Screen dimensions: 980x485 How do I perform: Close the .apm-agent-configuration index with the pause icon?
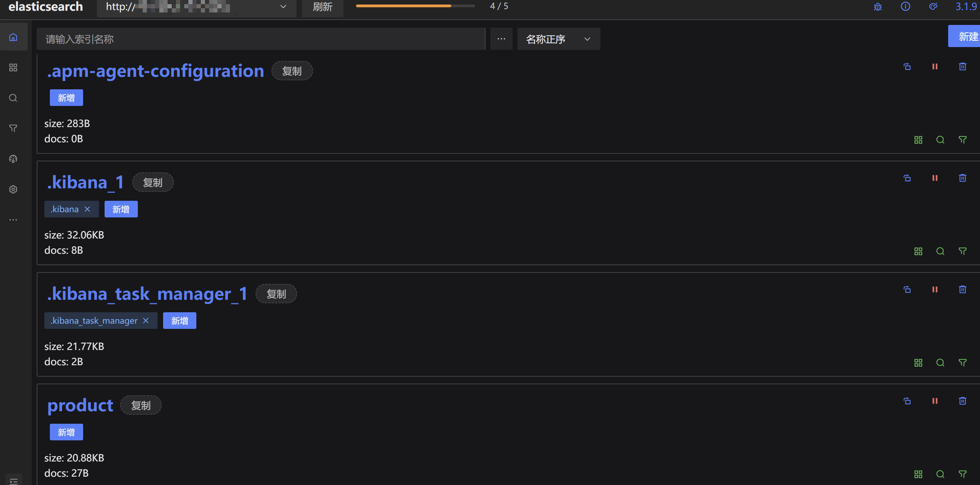pyautogui.click(x=935, y=66)
